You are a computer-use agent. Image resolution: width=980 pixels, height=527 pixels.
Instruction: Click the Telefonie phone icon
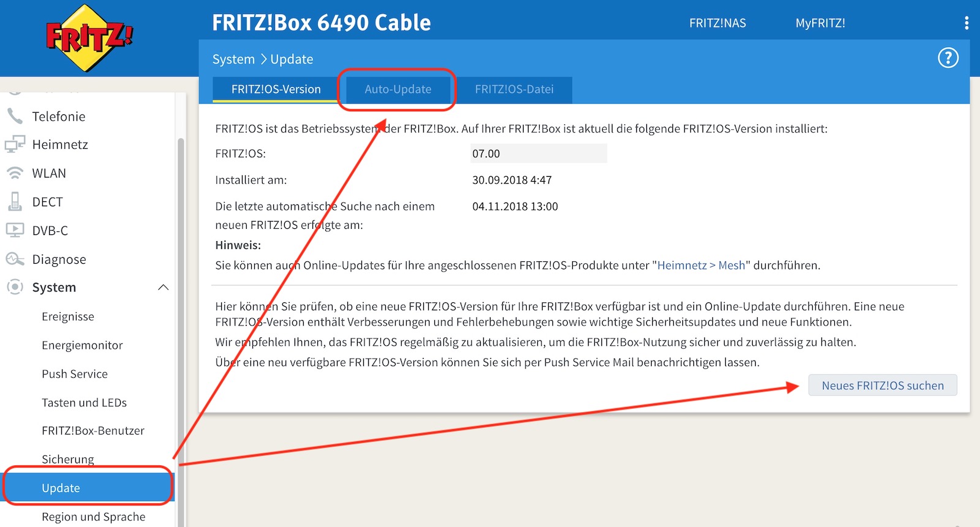coord(15,116)
